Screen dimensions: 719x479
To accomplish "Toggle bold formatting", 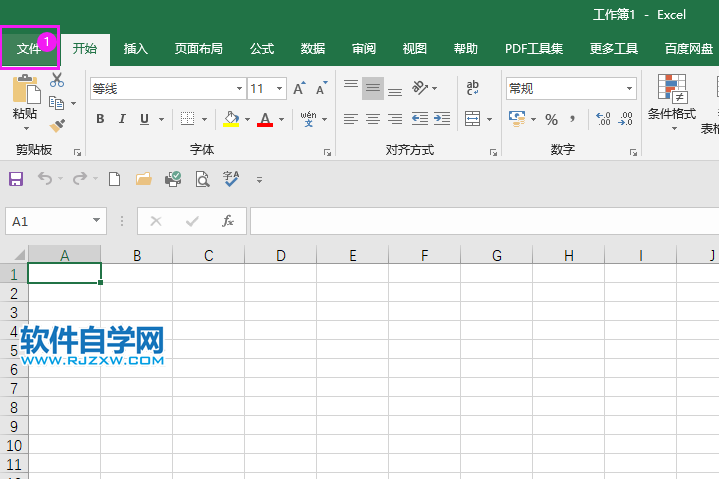I will [100, 119].
